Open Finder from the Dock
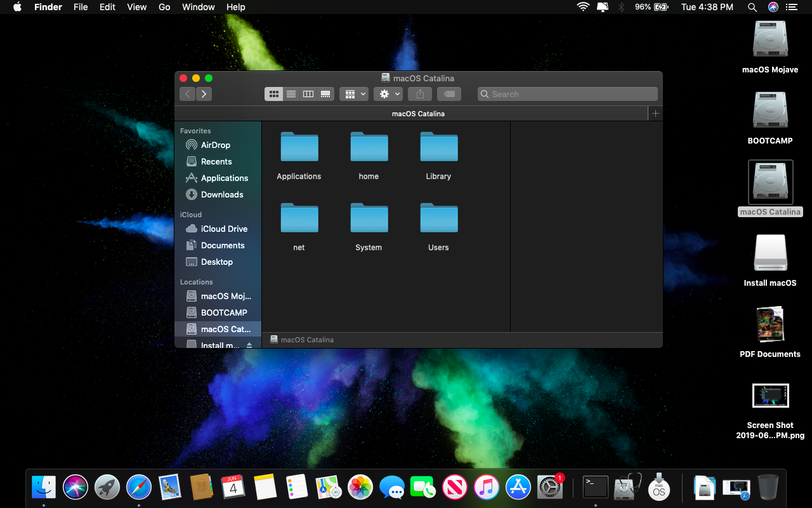 (x=44, y=487)
